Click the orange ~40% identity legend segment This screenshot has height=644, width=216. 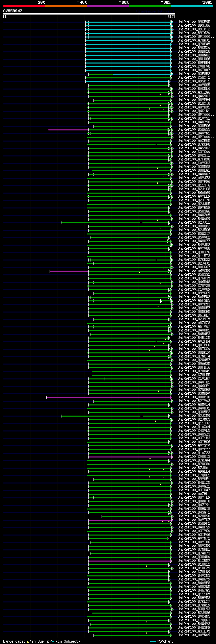coord(66,6)
